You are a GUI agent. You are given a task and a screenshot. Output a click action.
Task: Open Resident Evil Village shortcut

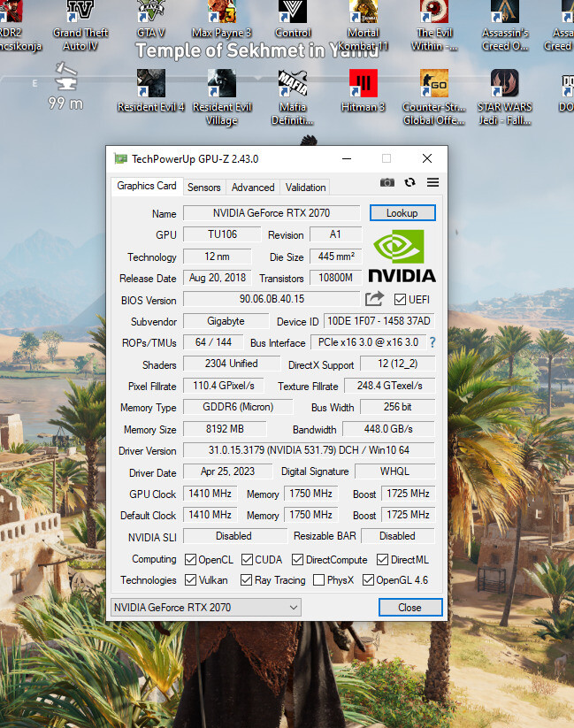(221, 97)
